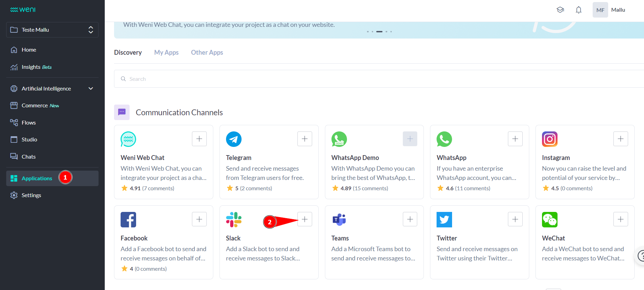Add the Twitter app with plus button
Image resolution: width=644 pixels, height=290 pixels.
click(x=515, y=219)
